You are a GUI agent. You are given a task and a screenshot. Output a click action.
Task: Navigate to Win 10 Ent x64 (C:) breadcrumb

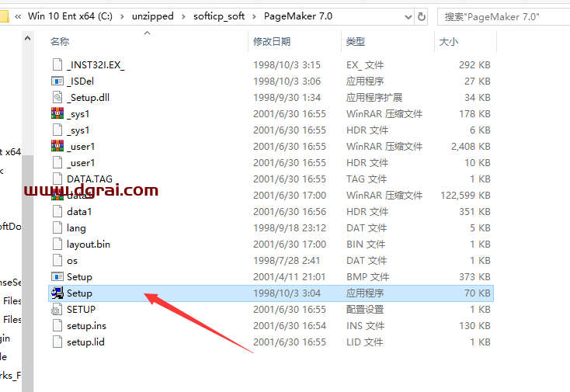(x=70, y=16)
